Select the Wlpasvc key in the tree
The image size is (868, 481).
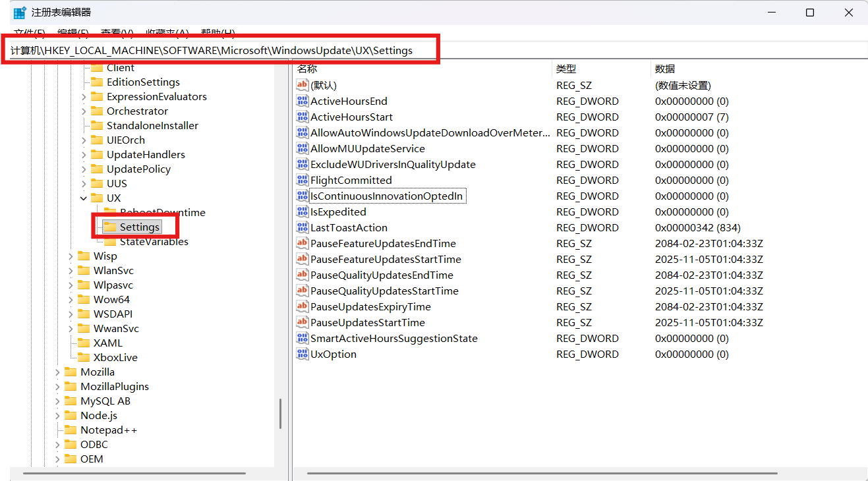pyautogui.click(x=113, y=285)
